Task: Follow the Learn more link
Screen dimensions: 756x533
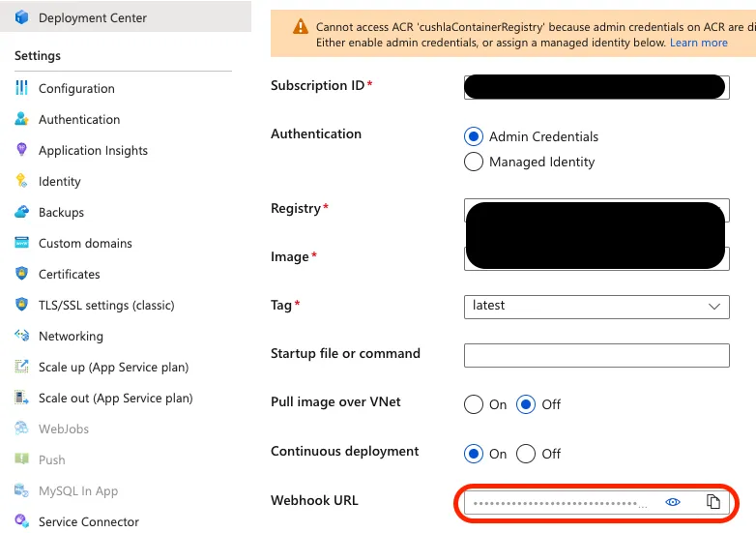Action: tap(699, 43)
